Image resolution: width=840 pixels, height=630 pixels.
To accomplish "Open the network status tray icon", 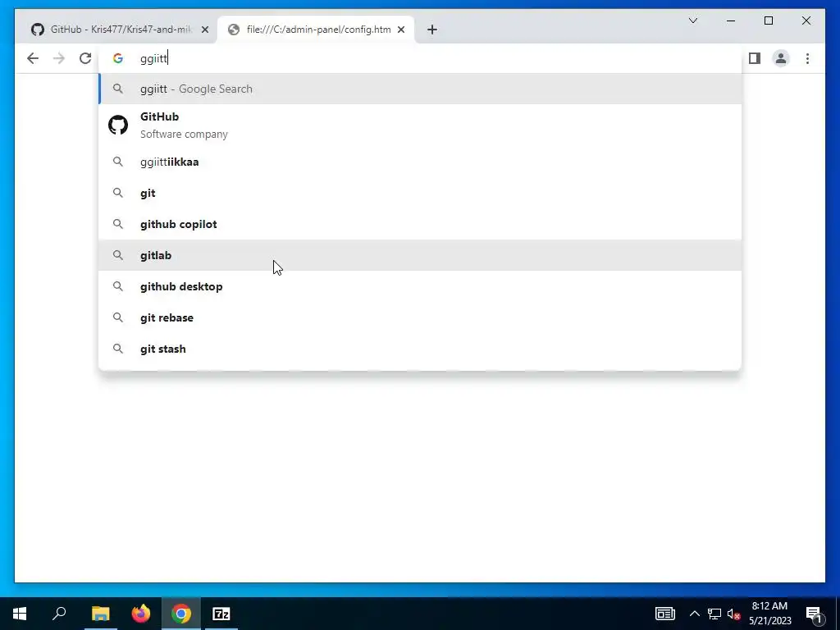I will (x=714, y=614).
